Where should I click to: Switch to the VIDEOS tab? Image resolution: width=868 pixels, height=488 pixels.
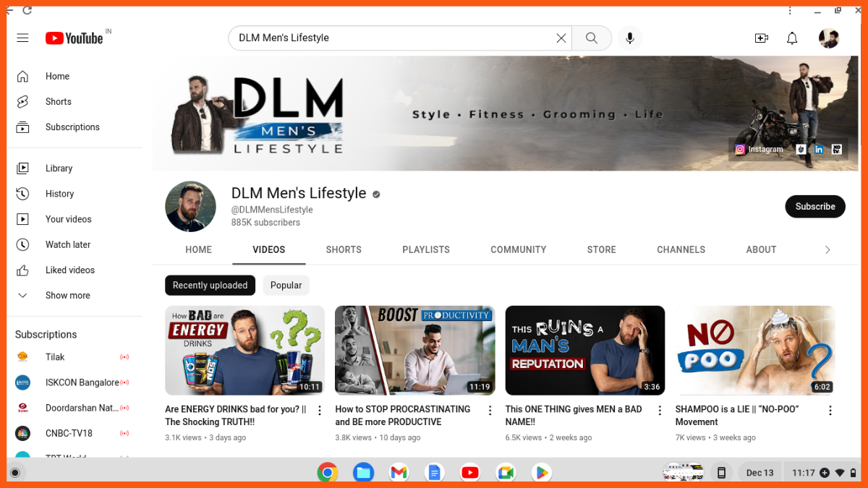click(x=269, y=249)
